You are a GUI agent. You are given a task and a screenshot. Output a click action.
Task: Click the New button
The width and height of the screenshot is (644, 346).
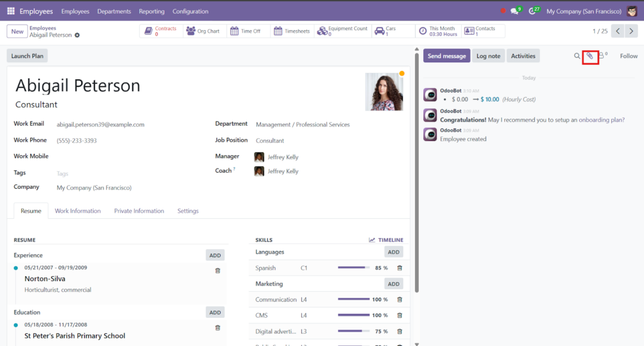click(17, 31)
